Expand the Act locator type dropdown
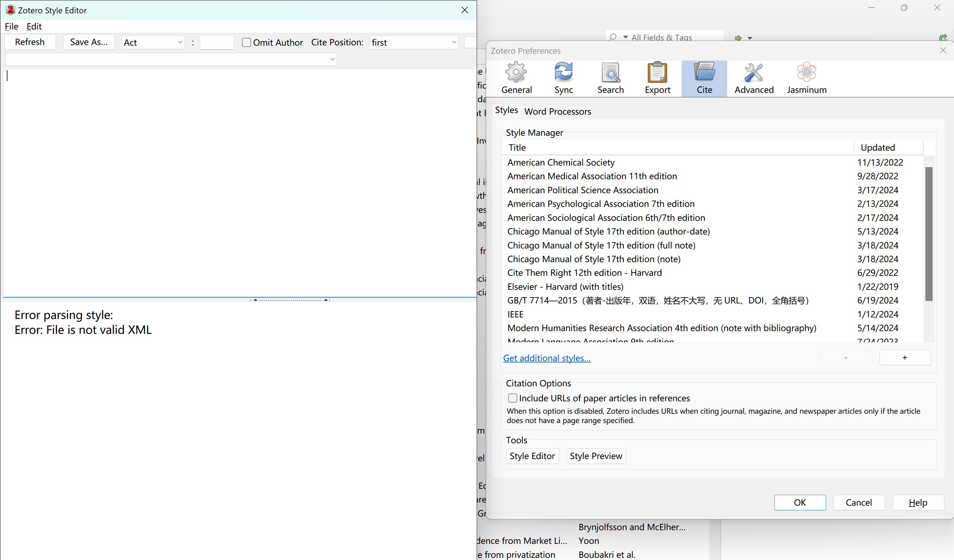The width and height of the screenshot is (954, 560). pos(153,42)
